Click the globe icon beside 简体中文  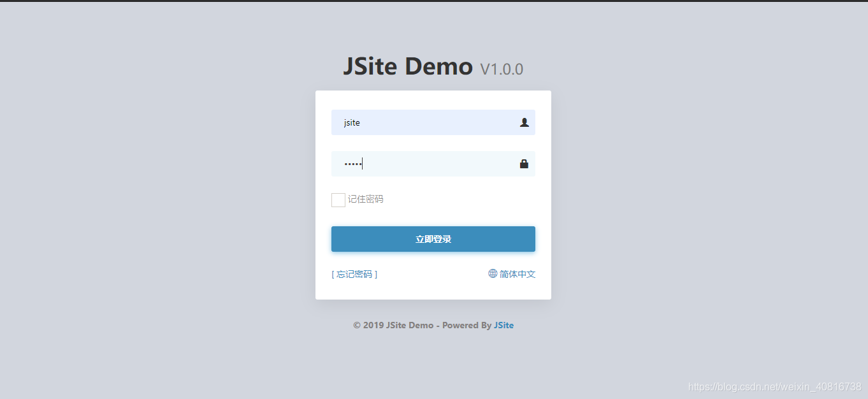[x=492, y=273]
